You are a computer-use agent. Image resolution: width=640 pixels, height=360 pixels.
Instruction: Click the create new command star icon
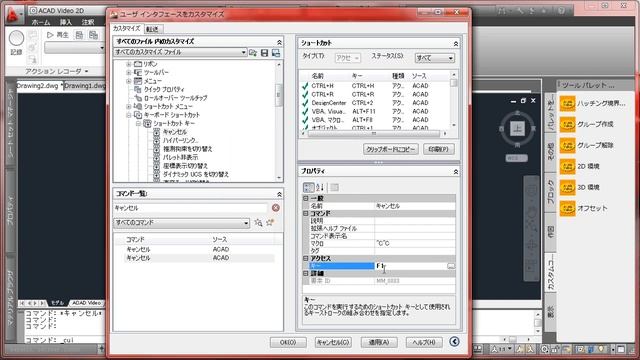(270, 223)
